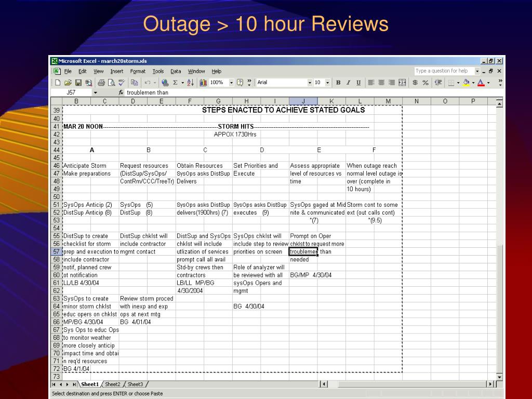Open the View menu
The width and height of the screenshot is (532, 399).
(x=98, y=71)
